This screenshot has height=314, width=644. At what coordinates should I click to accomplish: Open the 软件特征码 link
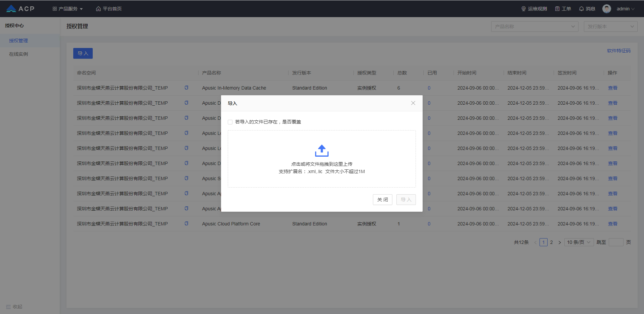click(x=618, y=51)
